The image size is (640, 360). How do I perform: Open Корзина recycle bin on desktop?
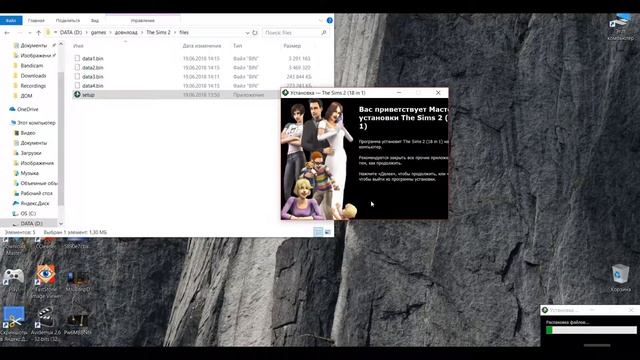[x=620, y=278]
